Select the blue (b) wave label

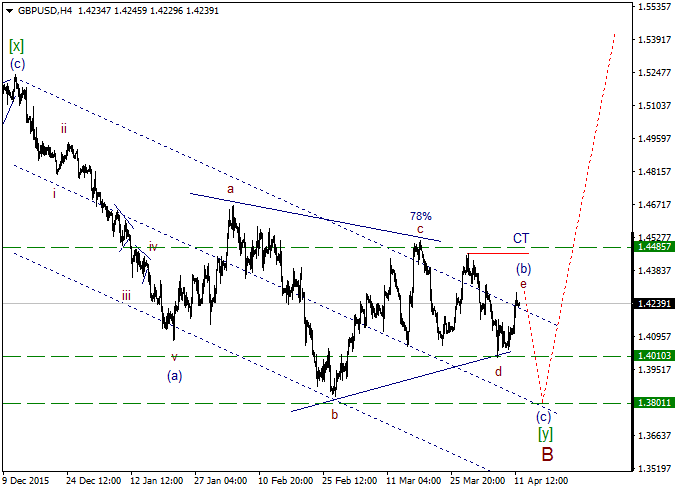click(x=523, y=269)
